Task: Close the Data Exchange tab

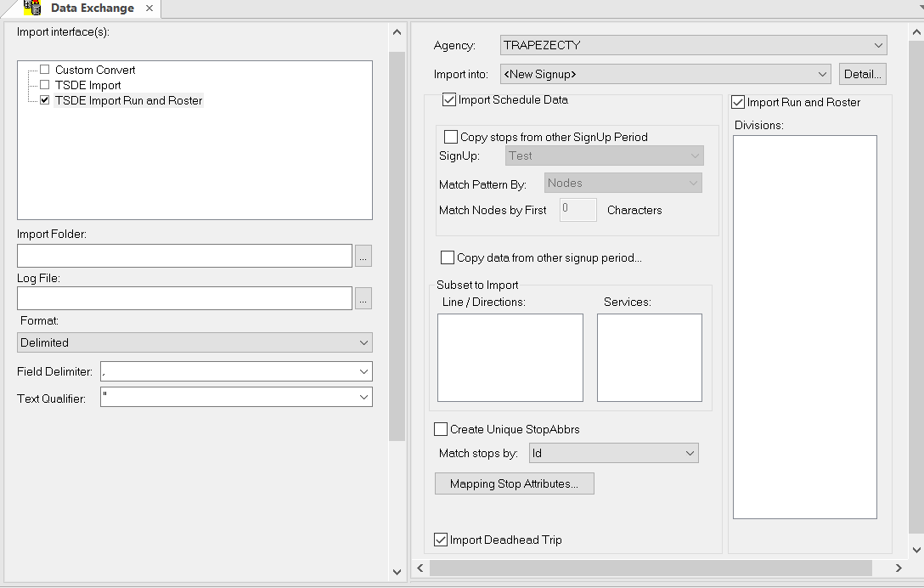Action: tap(151, 8)
